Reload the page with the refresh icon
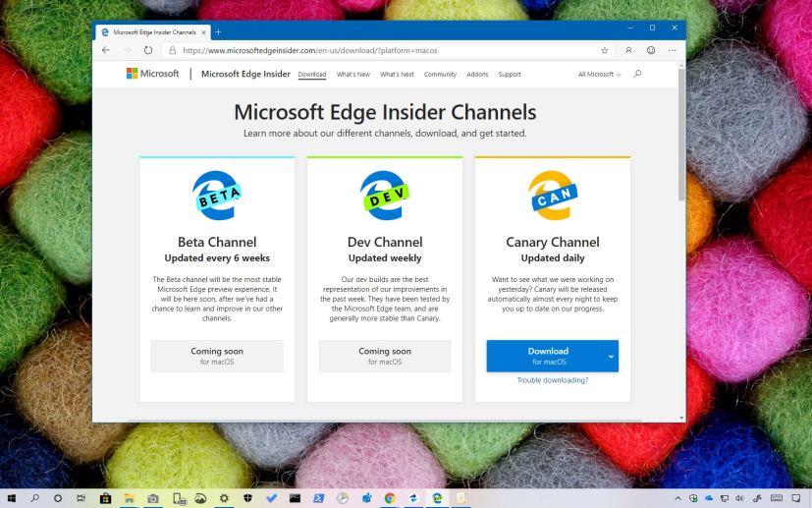Screen dimensions: 812x508 (148, 50)
